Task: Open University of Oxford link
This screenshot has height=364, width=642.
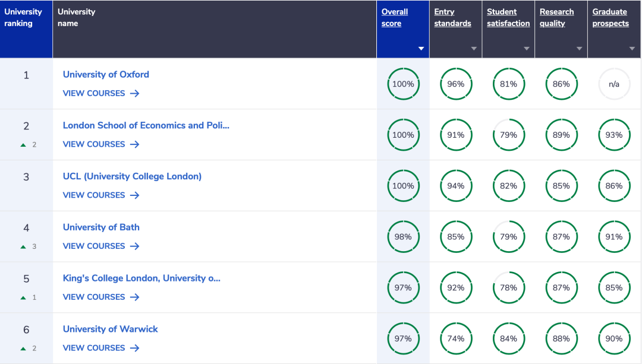Action: click(106, 74)
